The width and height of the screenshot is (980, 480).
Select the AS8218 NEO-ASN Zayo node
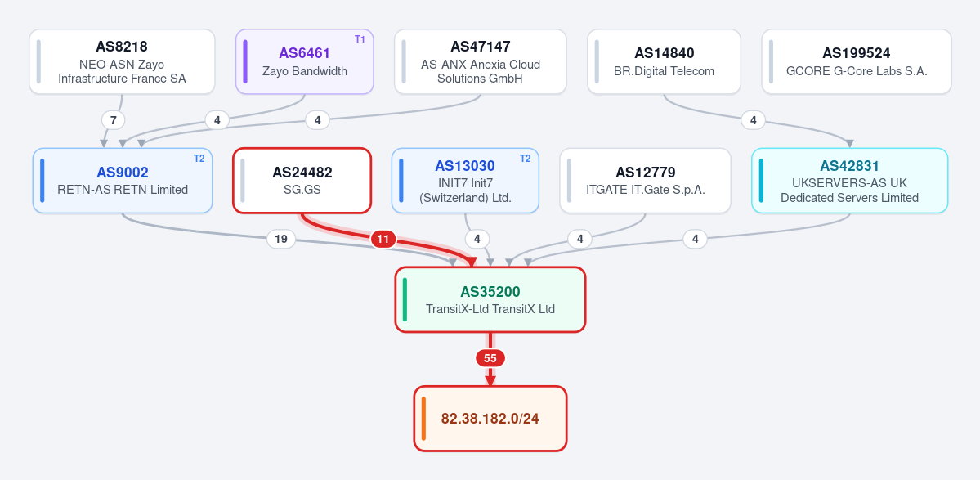click(x=122, y=62)
